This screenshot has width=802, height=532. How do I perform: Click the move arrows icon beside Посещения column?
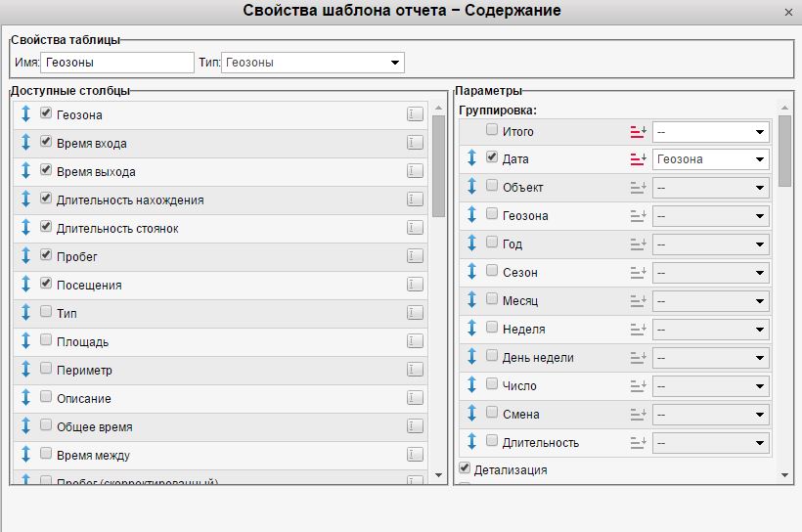26,285
